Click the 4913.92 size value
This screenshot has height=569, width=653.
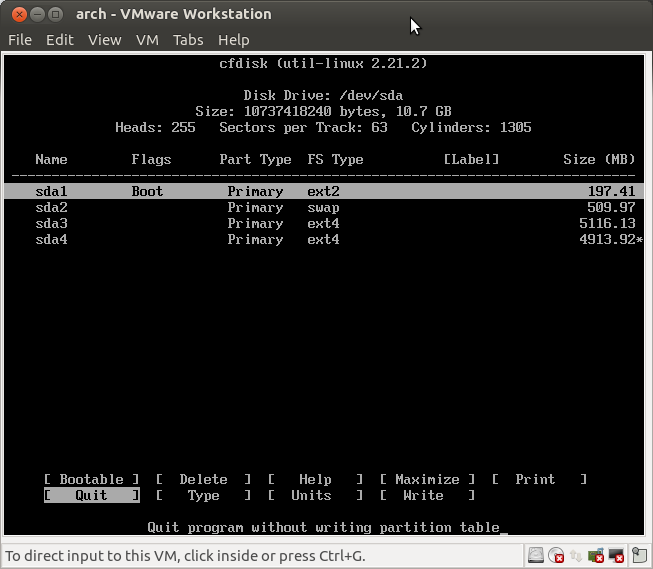point(607,240)
